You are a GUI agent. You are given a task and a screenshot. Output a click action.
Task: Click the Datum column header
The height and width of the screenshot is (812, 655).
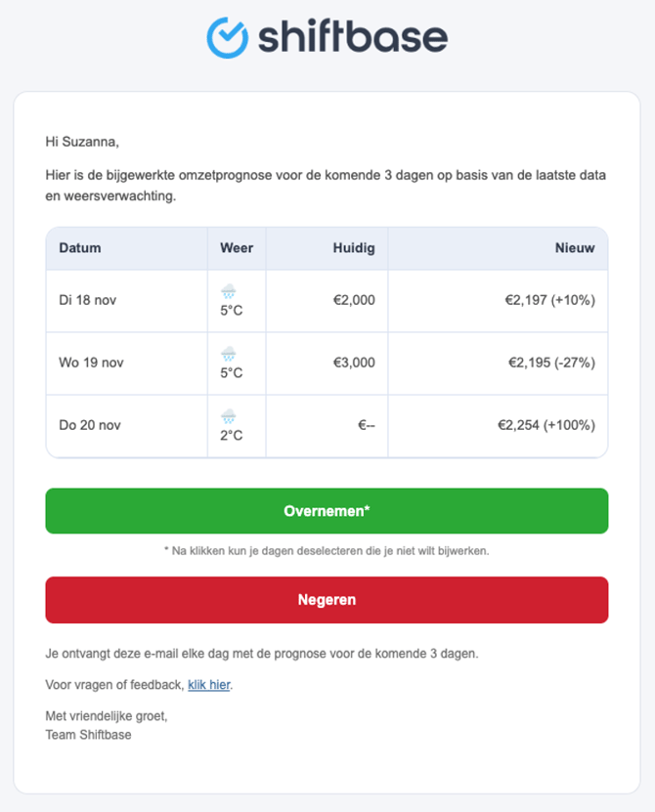(x=77, y=248)
